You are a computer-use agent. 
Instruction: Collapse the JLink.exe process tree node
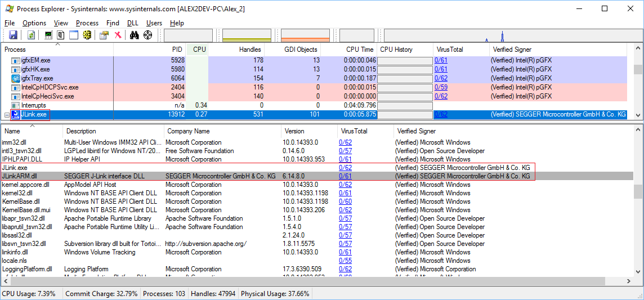(x=7, y=115)
